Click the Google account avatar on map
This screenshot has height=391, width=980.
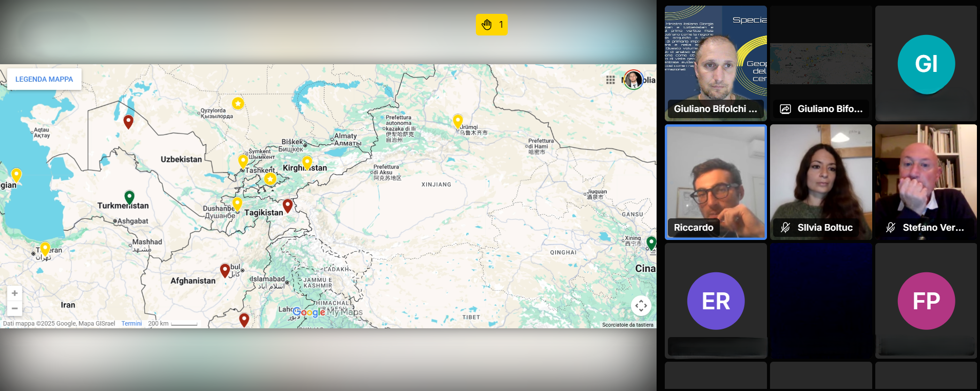[633, 80]
